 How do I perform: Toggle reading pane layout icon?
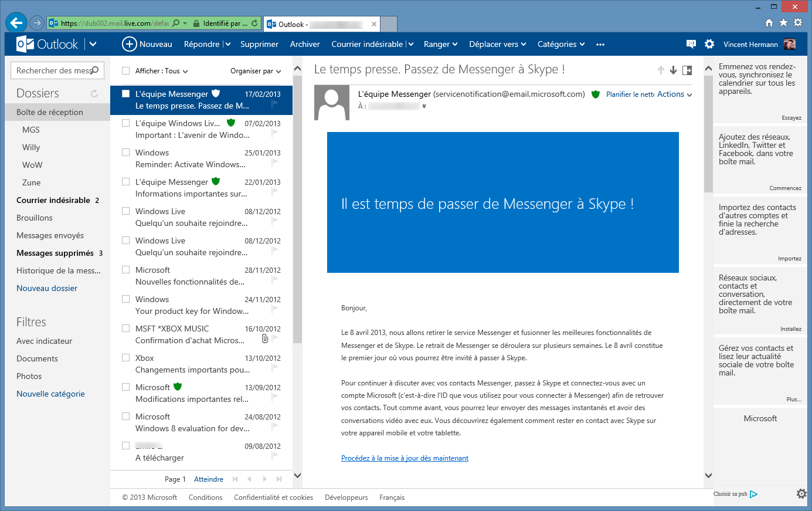click(x=687, y=70)
